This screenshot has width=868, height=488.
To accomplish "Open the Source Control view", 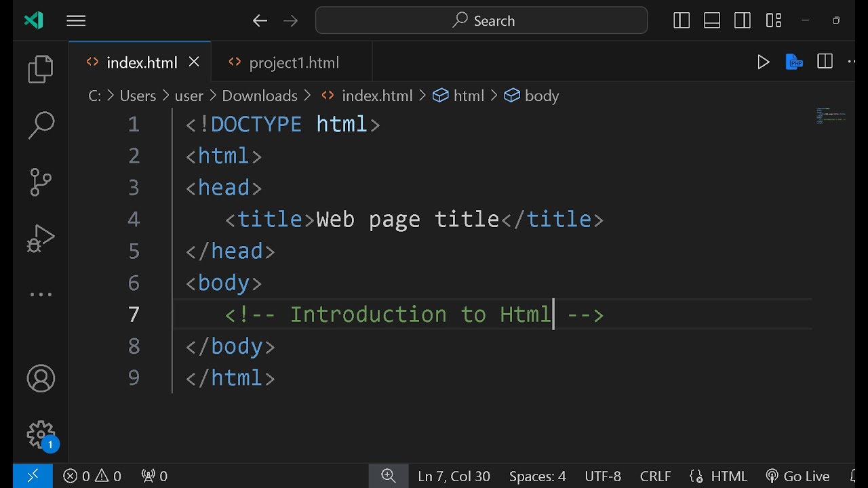I will pyautogui.click(x=41, y=182).
